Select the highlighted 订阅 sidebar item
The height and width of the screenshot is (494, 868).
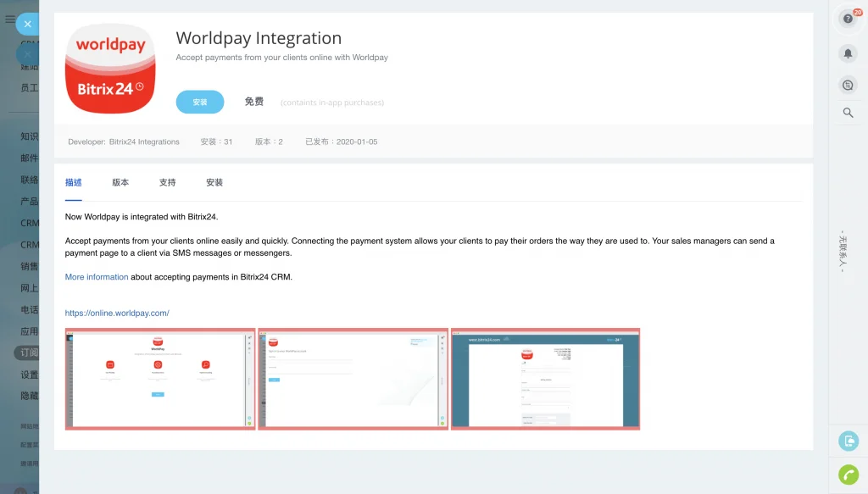coord(26,352)
